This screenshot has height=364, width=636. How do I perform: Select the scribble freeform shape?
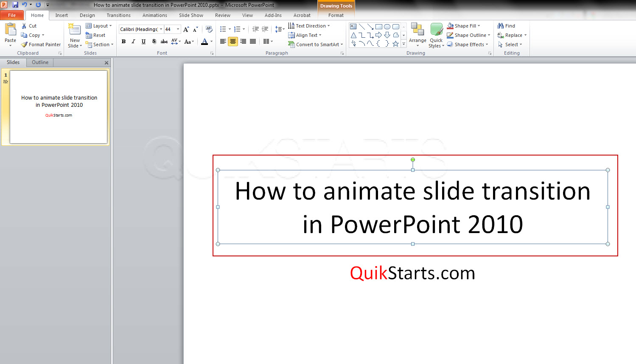point(353,43)
